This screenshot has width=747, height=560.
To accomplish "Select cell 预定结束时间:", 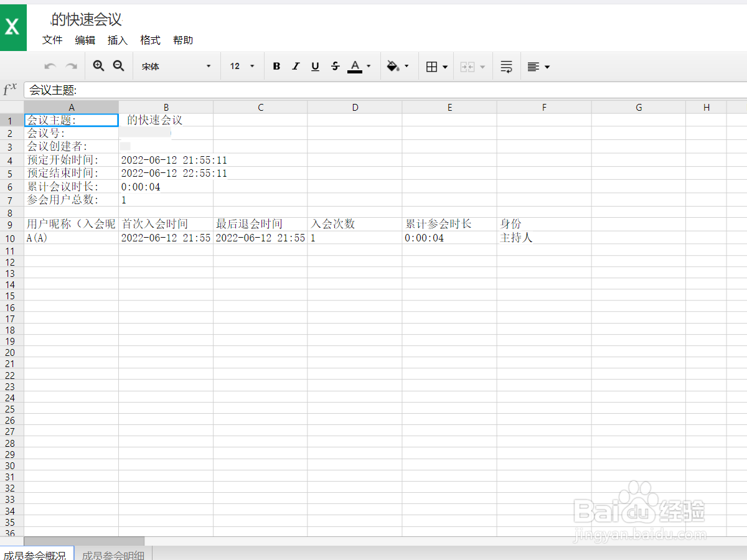I will click(71, 173).
